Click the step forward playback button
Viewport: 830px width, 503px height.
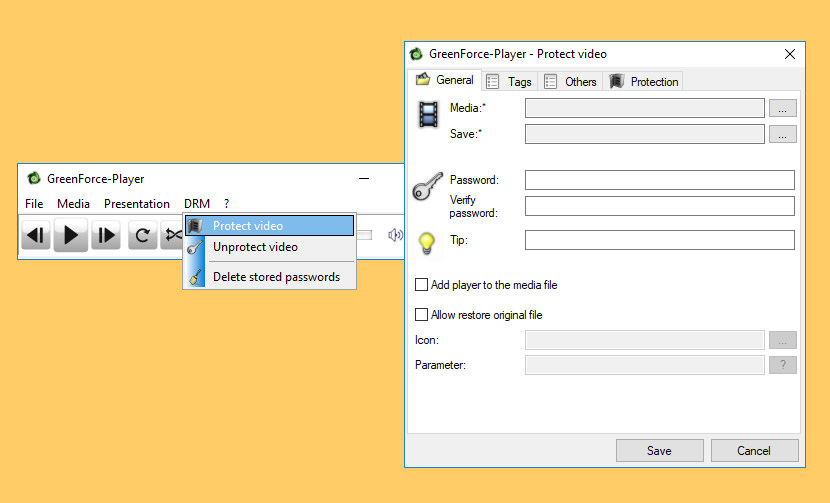[106, 235]
